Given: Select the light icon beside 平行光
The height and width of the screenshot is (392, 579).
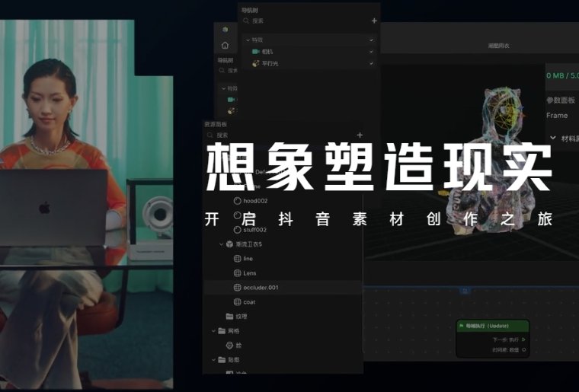Looking at the screenshot, I should 255,63.
